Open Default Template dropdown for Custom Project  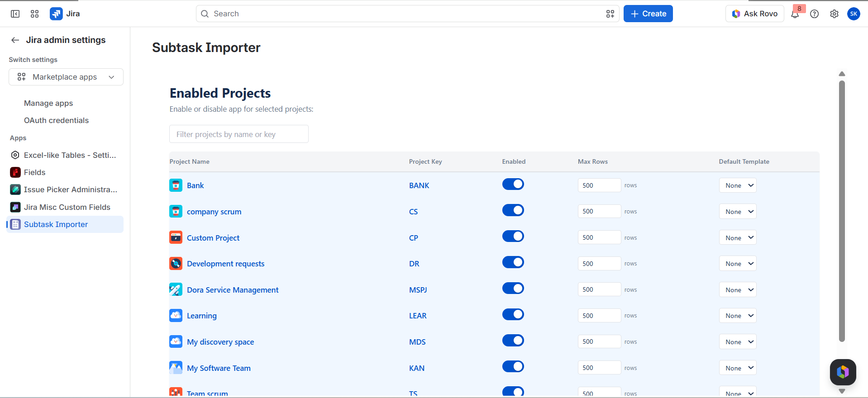(x=738, y=238)
